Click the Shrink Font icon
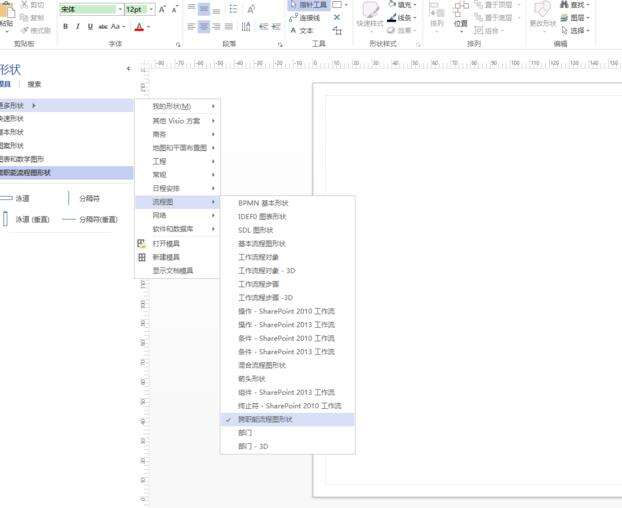 pos(175,9)
